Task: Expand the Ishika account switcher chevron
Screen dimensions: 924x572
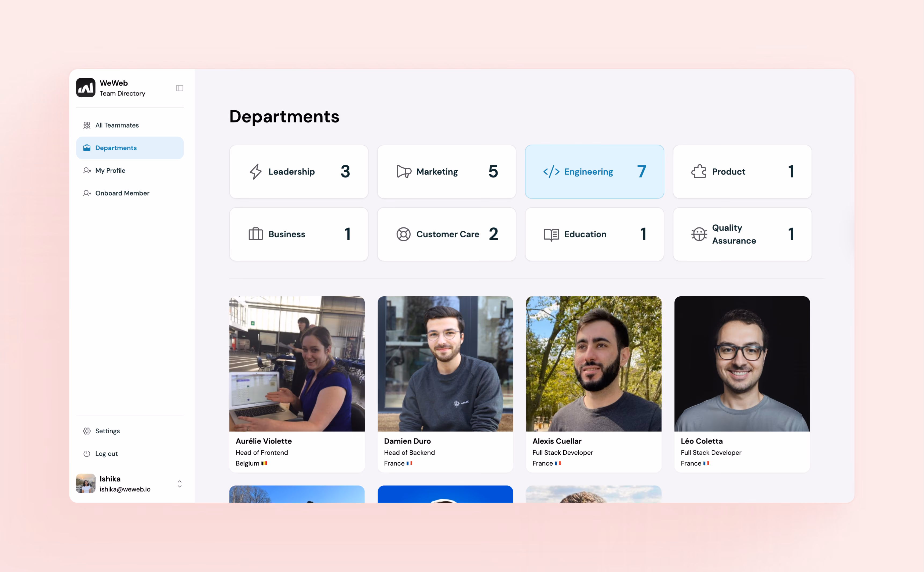Action: (x=180, y=484)
